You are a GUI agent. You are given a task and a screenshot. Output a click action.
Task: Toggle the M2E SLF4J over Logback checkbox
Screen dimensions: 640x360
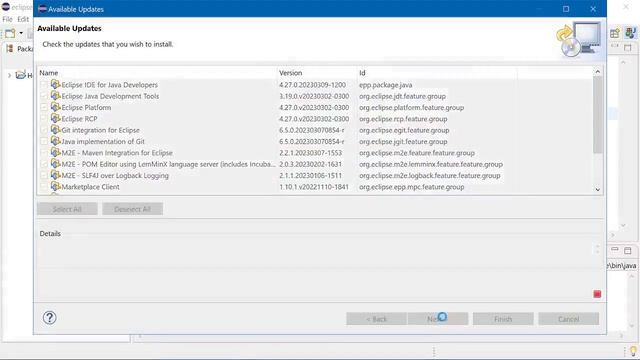(x=44, y=176)
